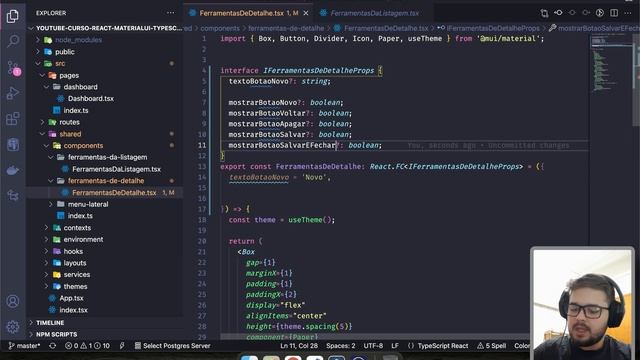Open the Docker whale icon view
This screenshot has height=360, width=640.
pyautogui.click(x=13, y=170)
